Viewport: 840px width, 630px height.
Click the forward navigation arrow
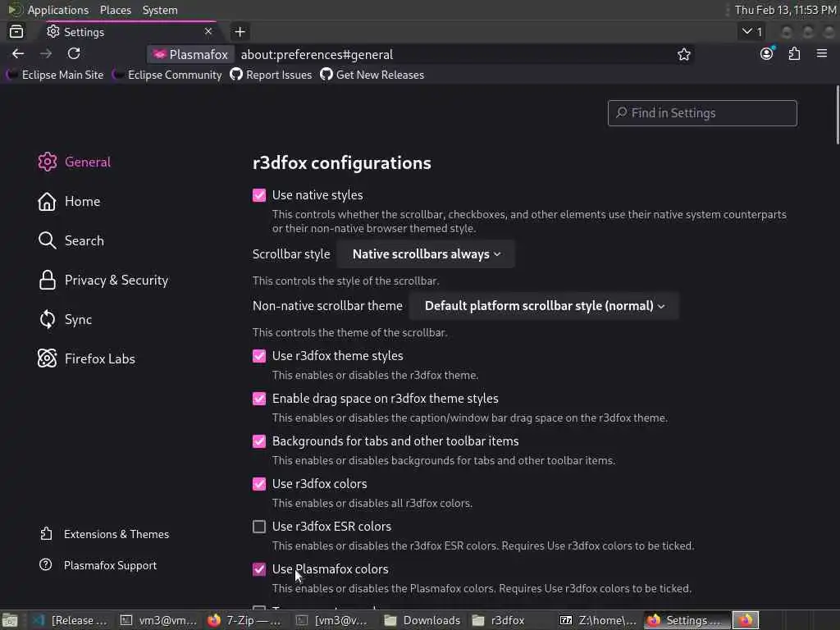coord(46,53)
